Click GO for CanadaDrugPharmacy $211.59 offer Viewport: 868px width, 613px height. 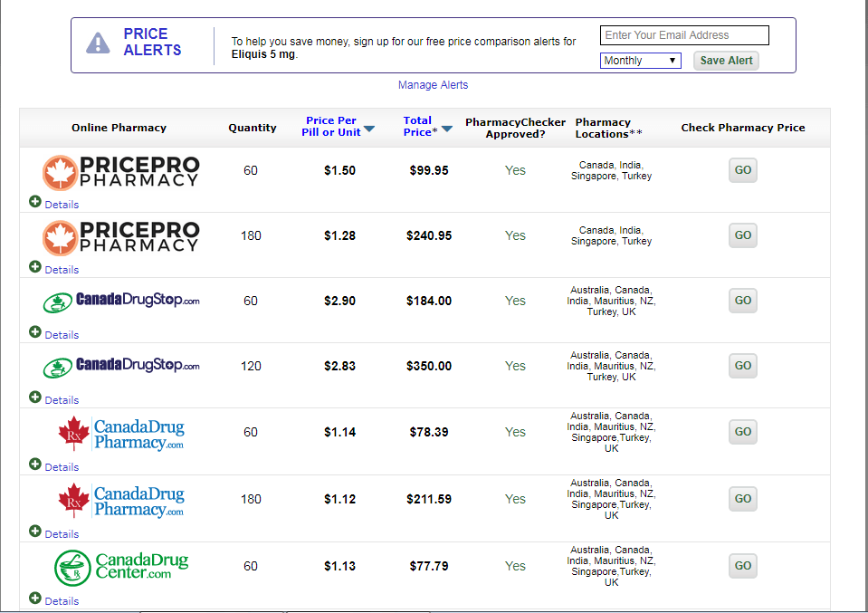click(x=742, y=499)
